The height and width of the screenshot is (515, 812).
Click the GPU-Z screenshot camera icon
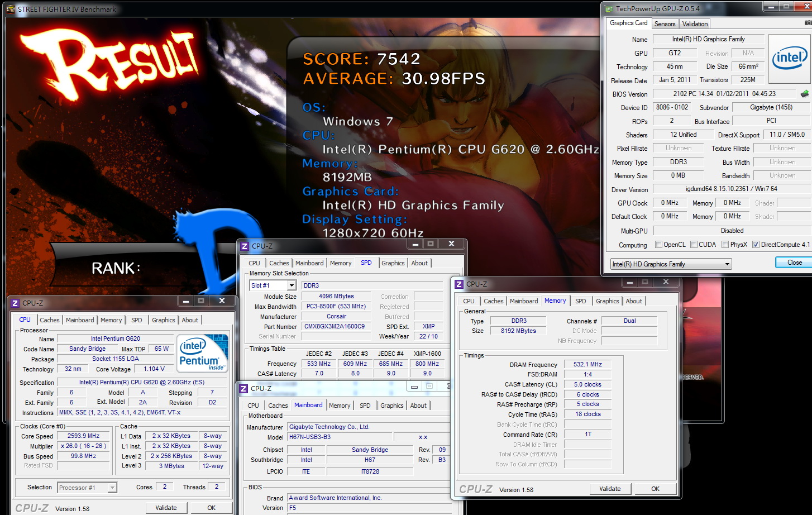pyautogui.click(x=808, y=23)
